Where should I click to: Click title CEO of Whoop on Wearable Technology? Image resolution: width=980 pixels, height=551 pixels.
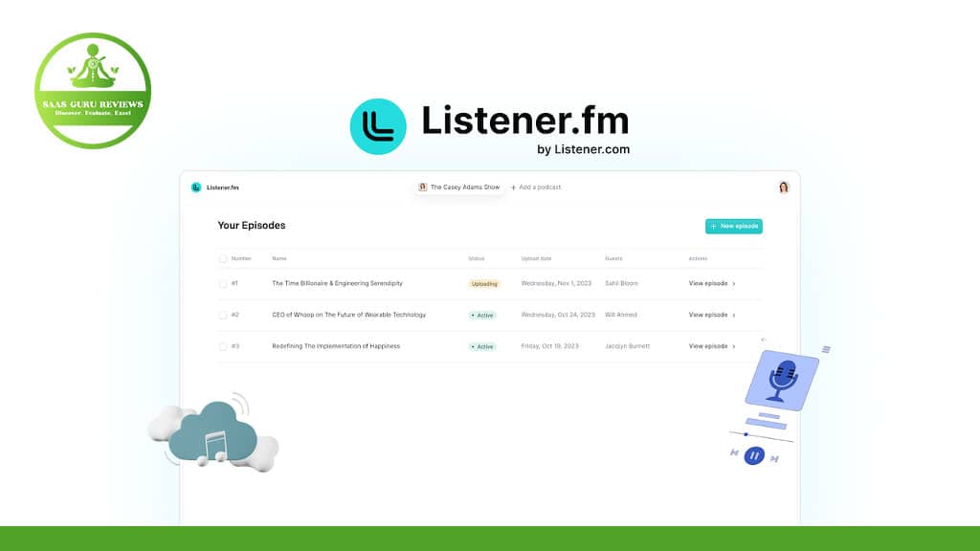point(348,315)
